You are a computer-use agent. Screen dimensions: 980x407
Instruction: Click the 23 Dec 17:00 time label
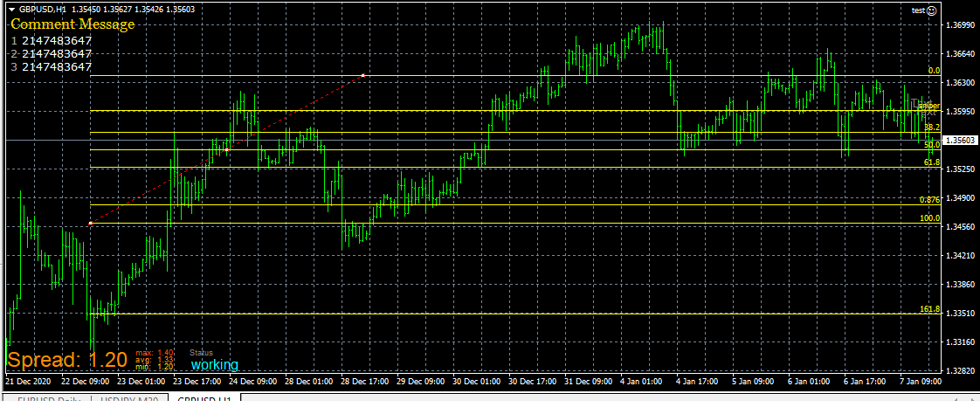[196, 382]
